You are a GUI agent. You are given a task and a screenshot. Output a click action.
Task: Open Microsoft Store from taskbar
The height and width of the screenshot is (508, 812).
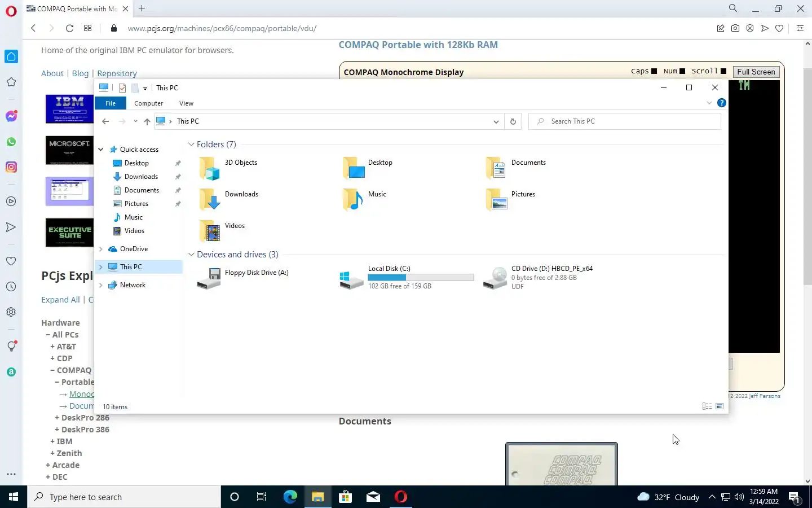(x=345, y=497)
